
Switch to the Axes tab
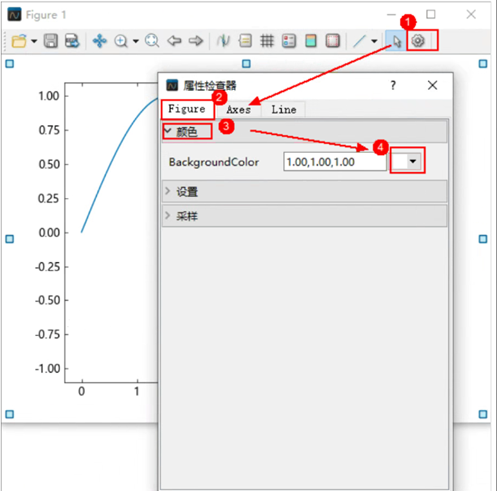point(238,110)
